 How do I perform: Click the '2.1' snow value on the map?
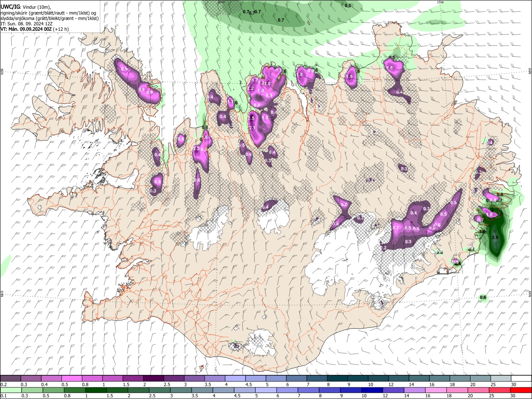point(252,128)
